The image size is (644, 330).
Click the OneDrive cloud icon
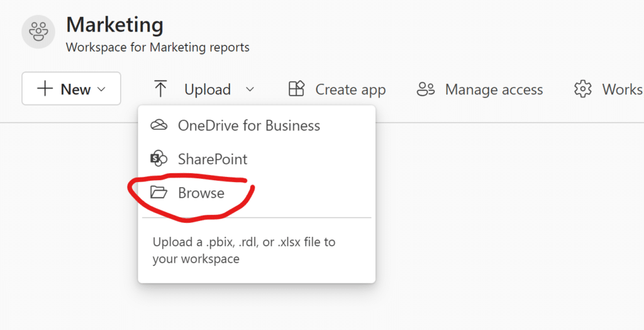coord(159,125)
